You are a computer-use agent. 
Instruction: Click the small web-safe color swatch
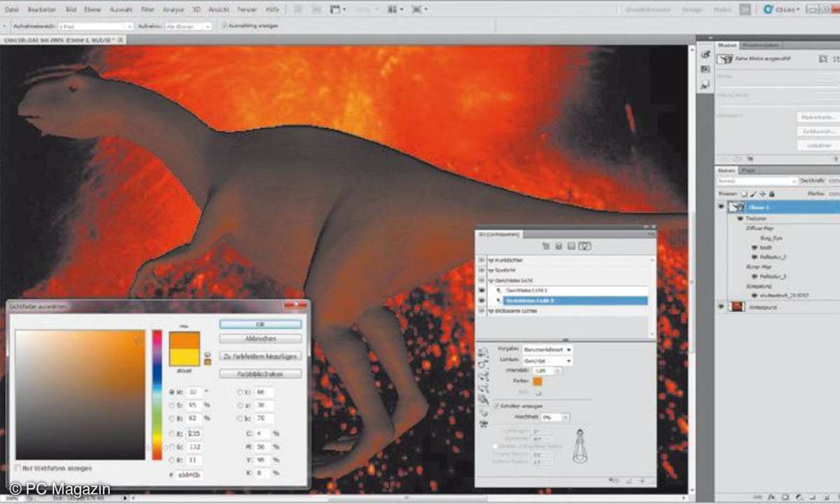206,362
